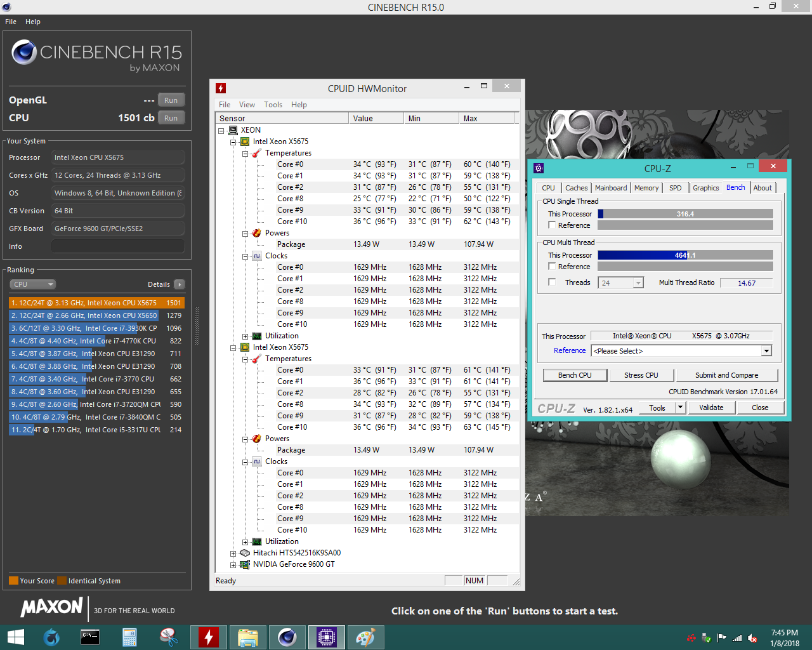This screenshot has height=650, width=812.
Task: Click Bench CPU button
Action: tap(575, 375)
